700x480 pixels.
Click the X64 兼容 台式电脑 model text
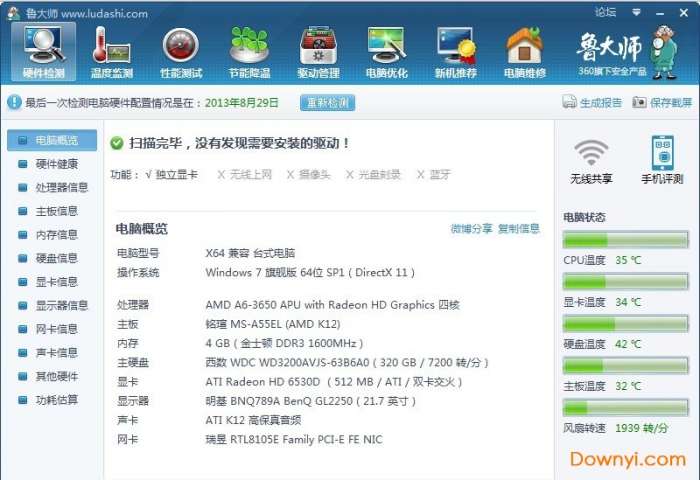(250, 253)
